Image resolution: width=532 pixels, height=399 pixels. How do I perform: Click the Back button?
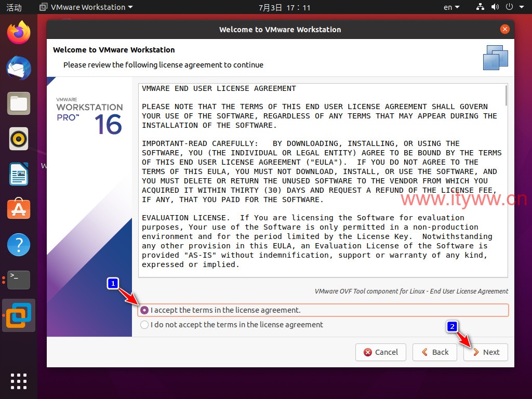pyautogui.click(x=435, y=352)
